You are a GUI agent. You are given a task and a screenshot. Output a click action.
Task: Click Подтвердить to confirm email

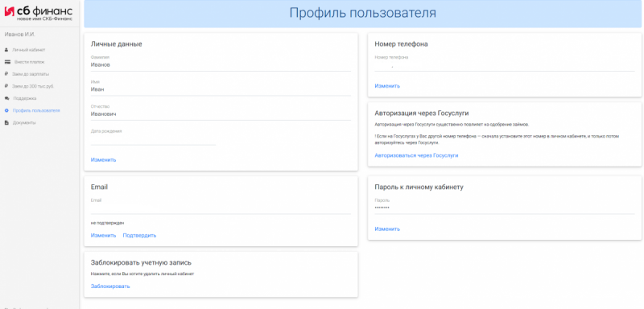(139, 236)
